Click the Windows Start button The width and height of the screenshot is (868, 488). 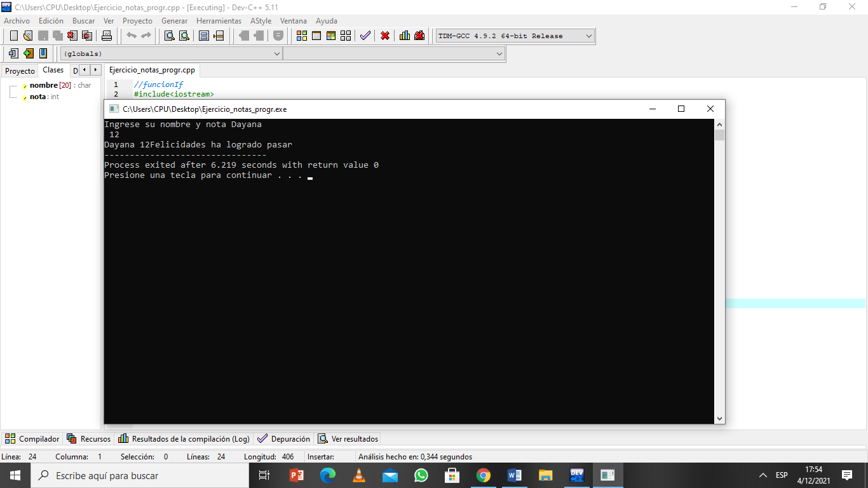15,475
